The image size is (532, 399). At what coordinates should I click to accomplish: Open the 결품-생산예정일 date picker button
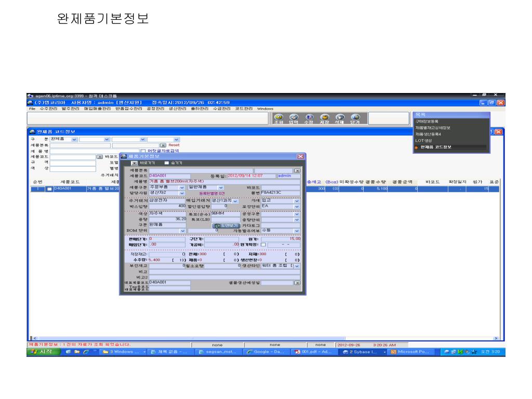point(297,283)
